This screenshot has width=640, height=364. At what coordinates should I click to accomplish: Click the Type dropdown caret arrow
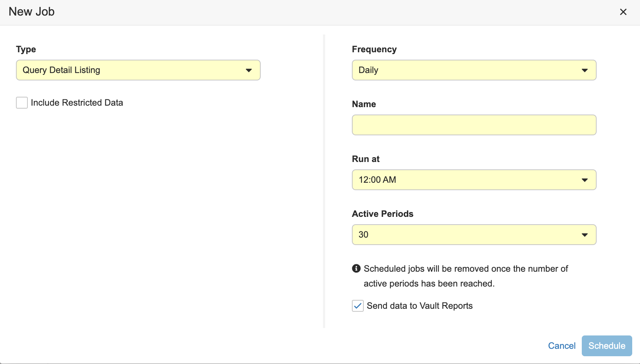point(248,70)
